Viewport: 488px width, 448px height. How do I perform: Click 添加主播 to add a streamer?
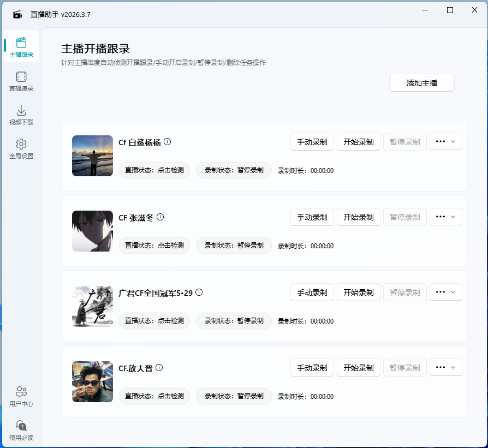[x=421, y=82]
